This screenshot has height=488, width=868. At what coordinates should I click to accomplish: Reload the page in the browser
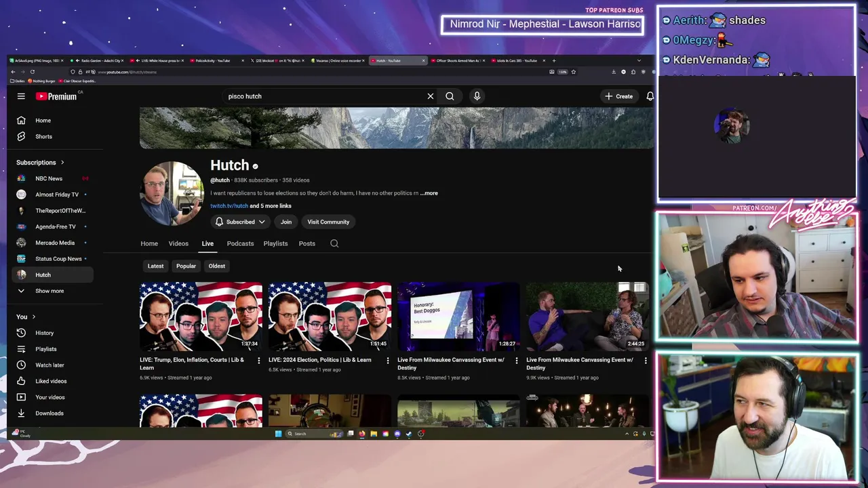pyautogui.click(x=32, y=72)
